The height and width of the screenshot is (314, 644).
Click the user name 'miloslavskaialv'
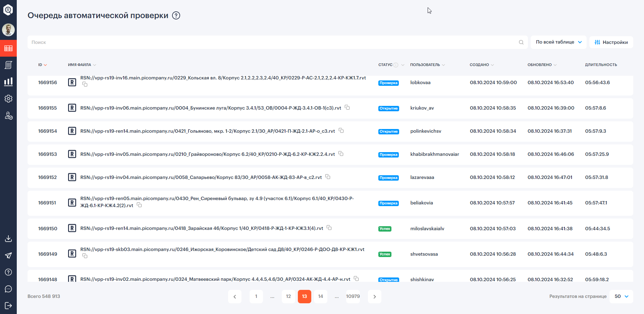pyautogui.click(x=427, y=229)
